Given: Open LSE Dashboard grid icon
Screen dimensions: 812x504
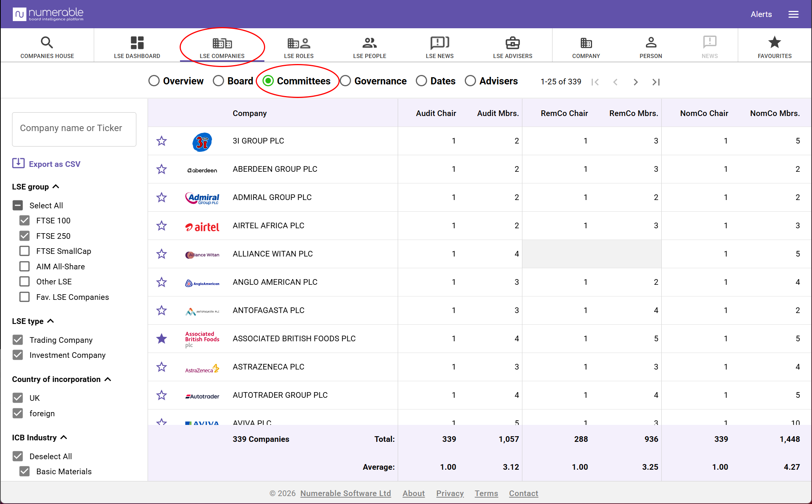Looking at the screenshot, I should (137, 43).
